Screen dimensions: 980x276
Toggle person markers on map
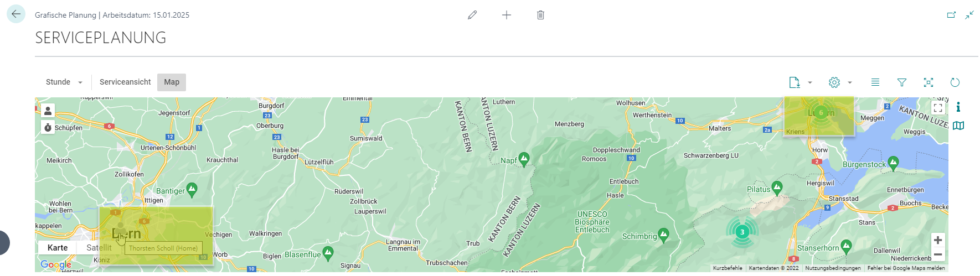(x=48, y=111)
